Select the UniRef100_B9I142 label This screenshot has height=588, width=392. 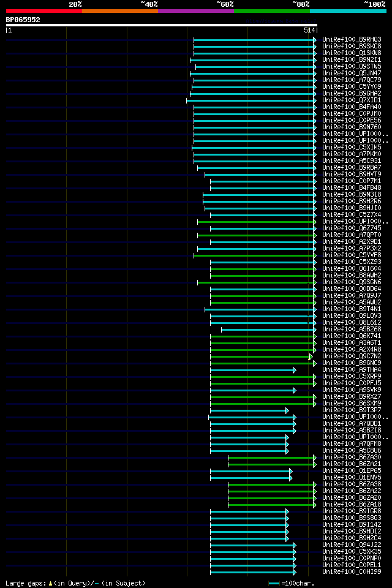[x=352, y=525]
